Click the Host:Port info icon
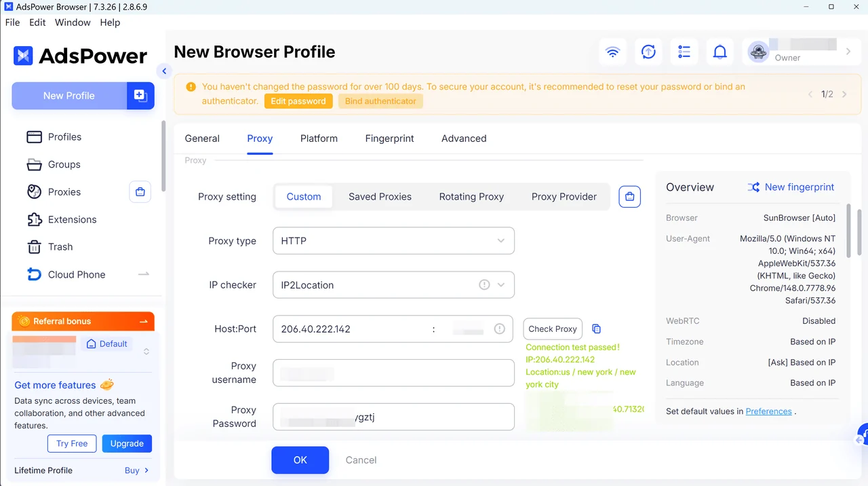Screen dimensions: 868x486 499,329
